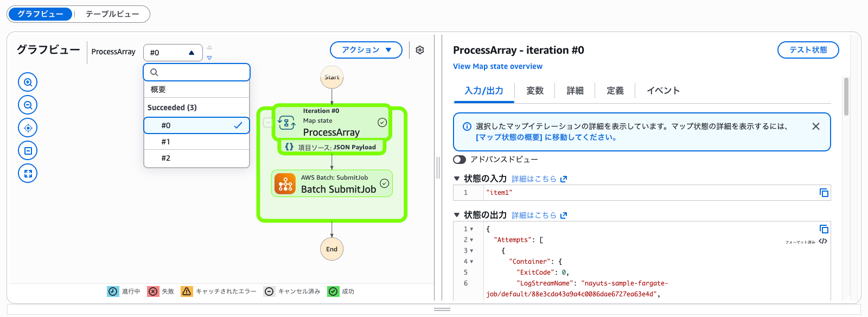Select the Batch SubmitJob node
This screenshot has height=317, width=868.
point(331,183)
